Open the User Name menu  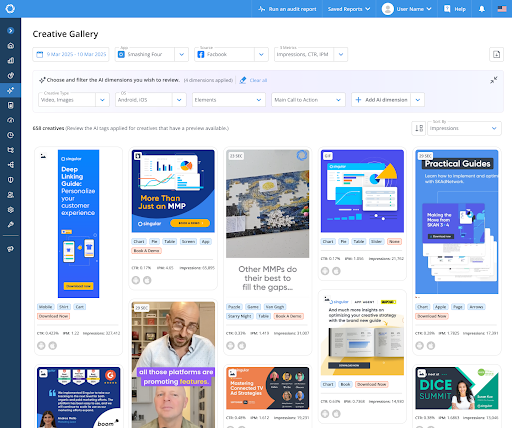coord(407,9)
